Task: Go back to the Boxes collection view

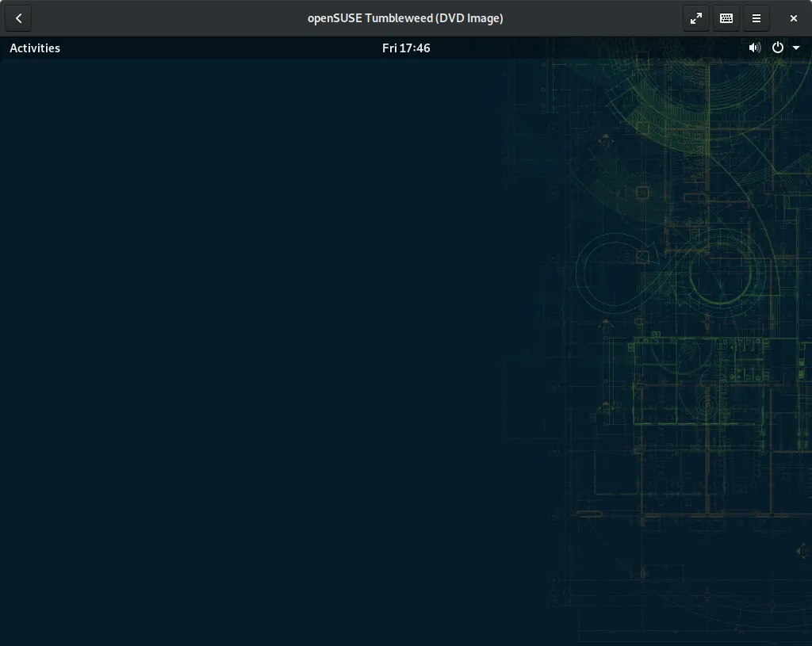Action: click(x=18, y=18)
